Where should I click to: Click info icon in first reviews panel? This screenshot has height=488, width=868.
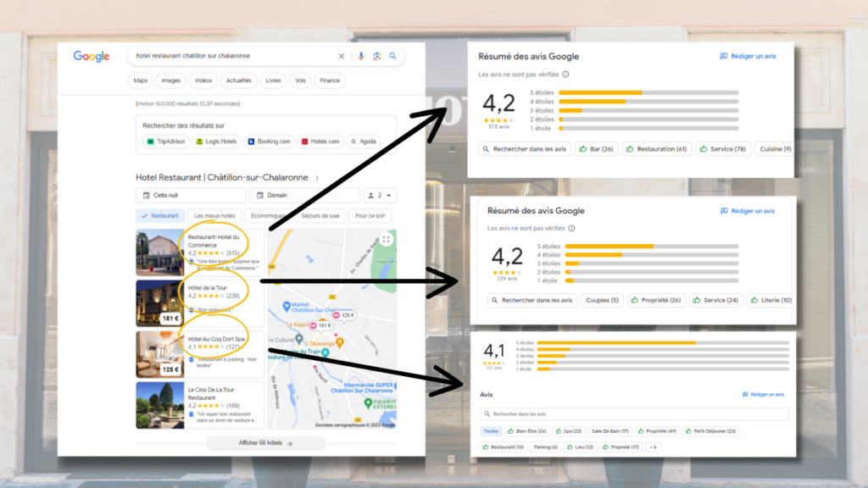[x=565, y=75]
